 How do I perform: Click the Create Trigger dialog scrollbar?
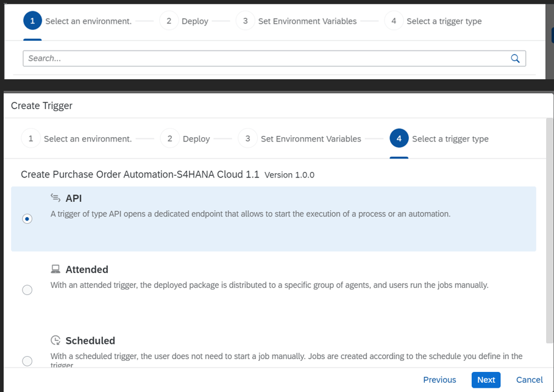coord(549,230)
